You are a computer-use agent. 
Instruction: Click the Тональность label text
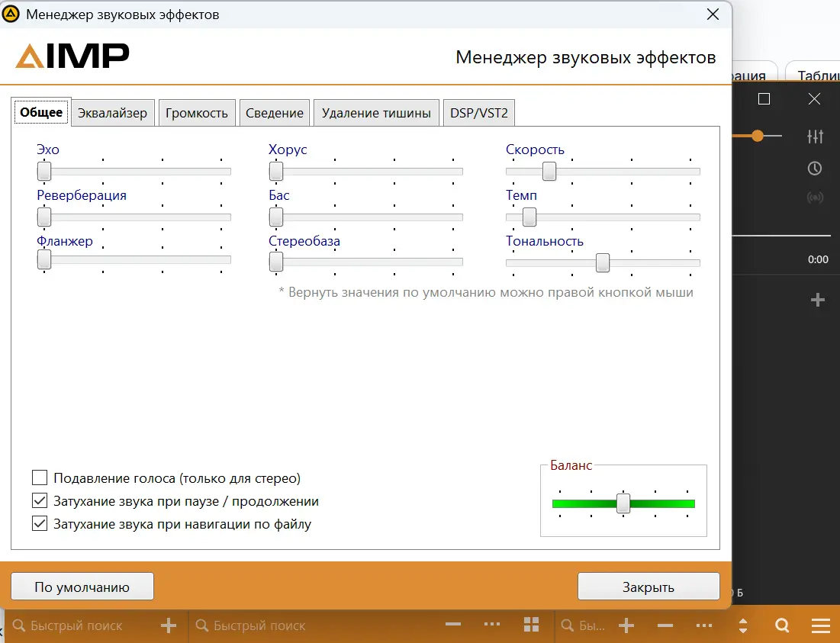click(544, 241)
